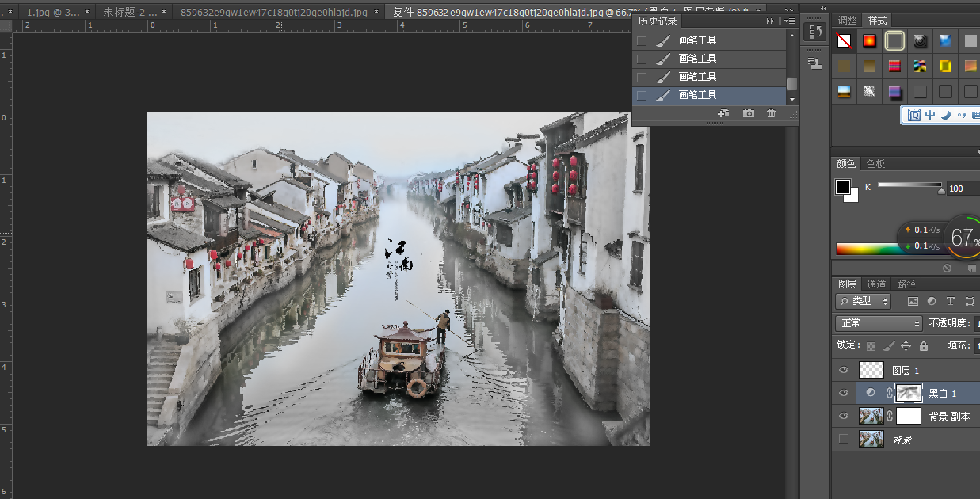Apply the yellow bevel style preset

[945, 66]
